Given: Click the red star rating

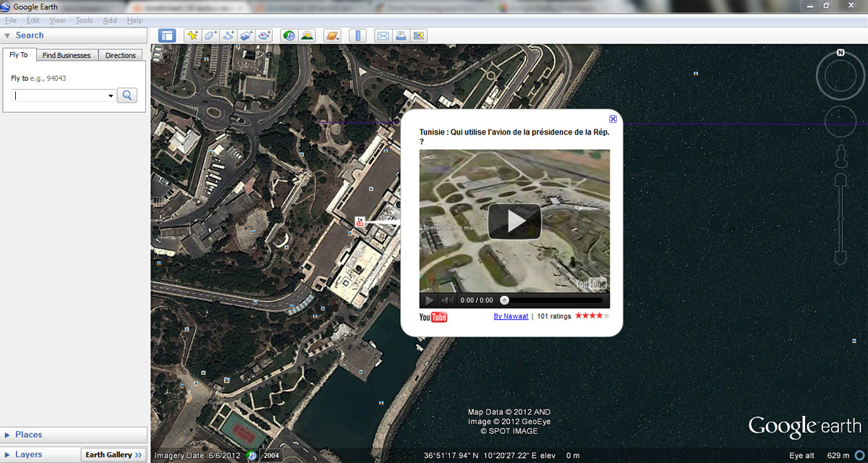Looking at the screenshot, I should [x=592, y=316].
